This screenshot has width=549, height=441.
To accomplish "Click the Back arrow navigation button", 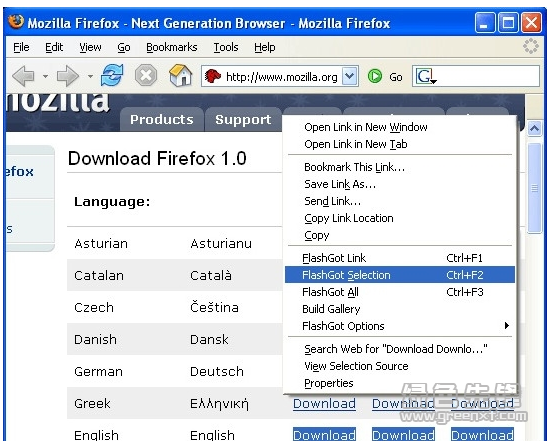I will coord(24,76).
